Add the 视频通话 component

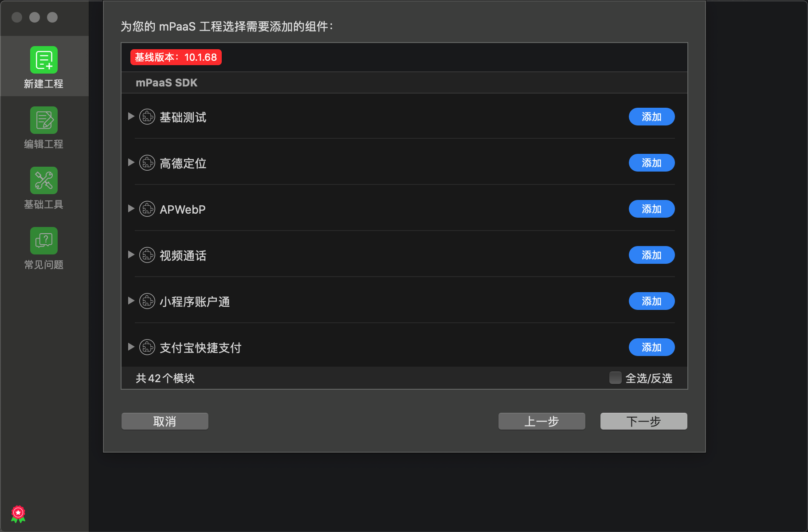click(x=651, y=255)
